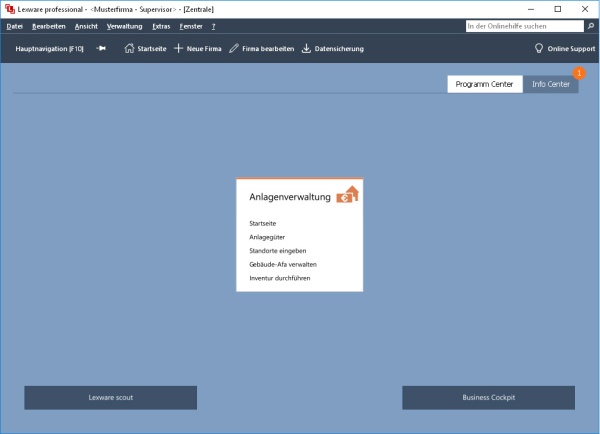Open the Business Cockpit button

click(488, 398)
